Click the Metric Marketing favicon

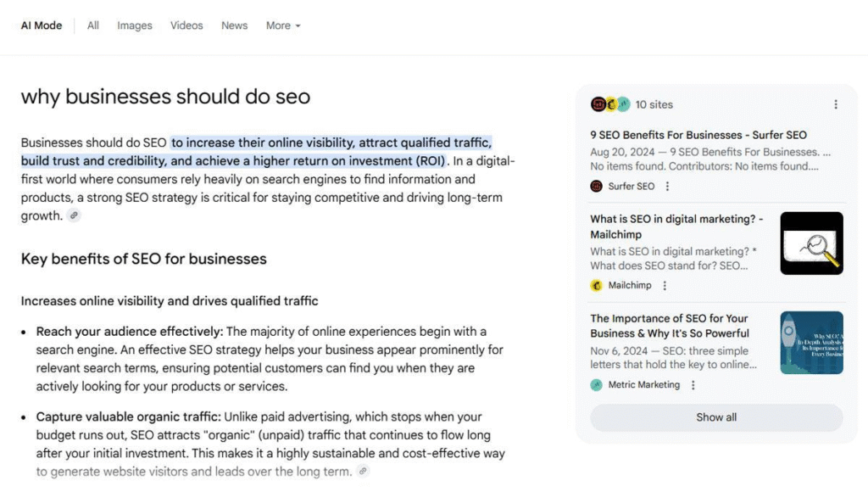(597, 385)
